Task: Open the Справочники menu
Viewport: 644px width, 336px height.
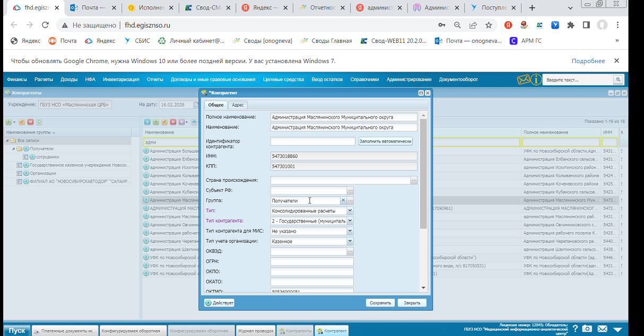Action: [x=364, y=79]
